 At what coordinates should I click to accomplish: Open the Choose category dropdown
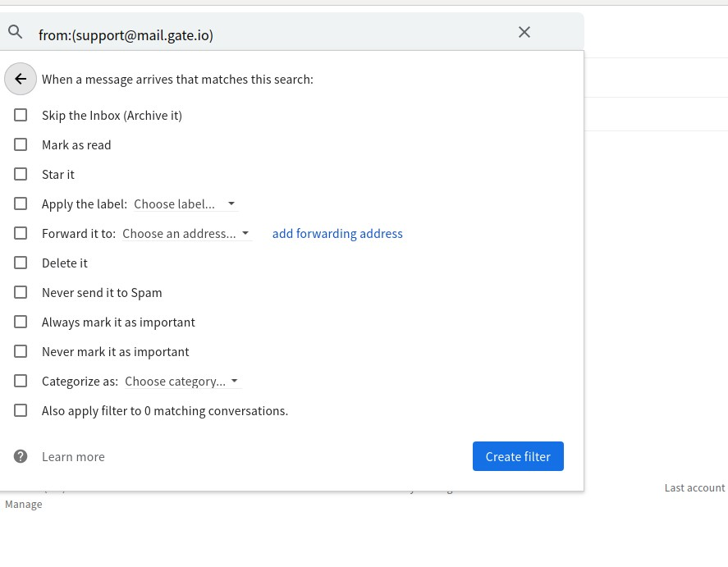(181, 382)
